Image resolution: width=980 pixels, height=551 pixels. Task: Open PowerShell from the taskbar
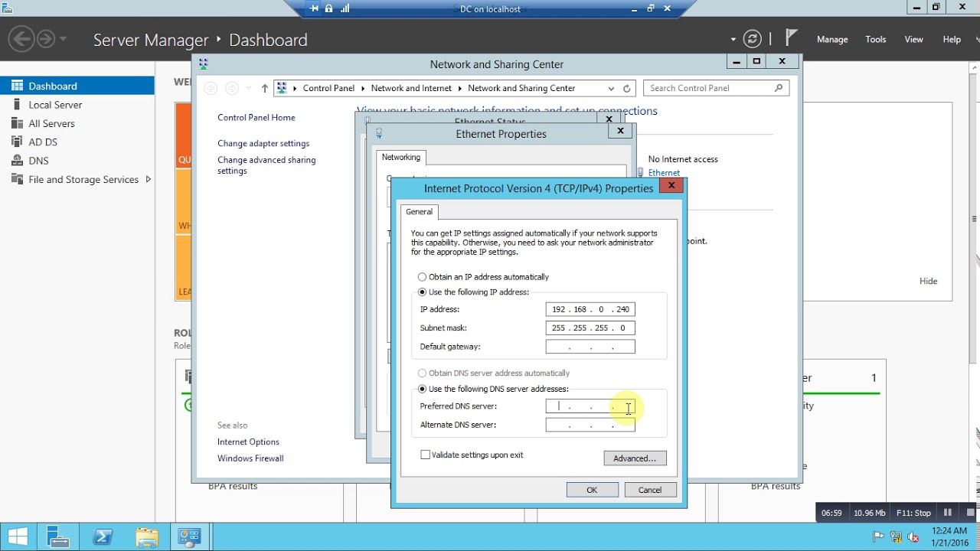(103, 537)
